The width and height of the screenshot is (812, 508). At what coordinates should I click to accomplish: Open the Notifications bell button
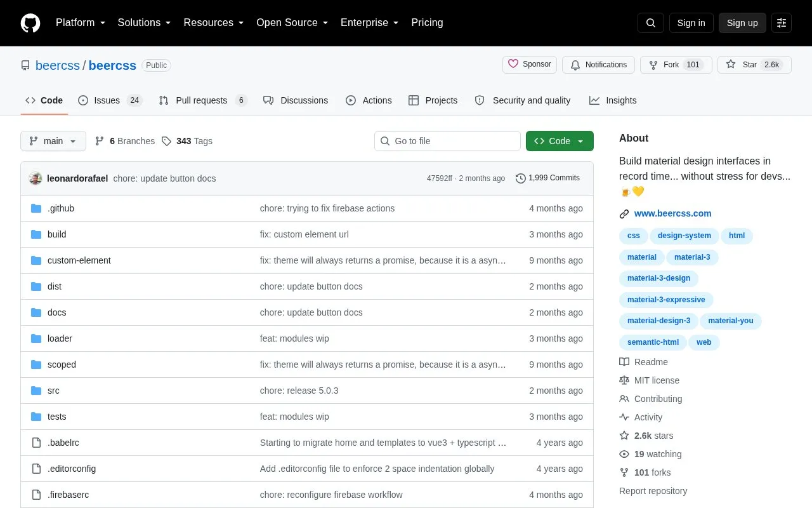(599, 65)
